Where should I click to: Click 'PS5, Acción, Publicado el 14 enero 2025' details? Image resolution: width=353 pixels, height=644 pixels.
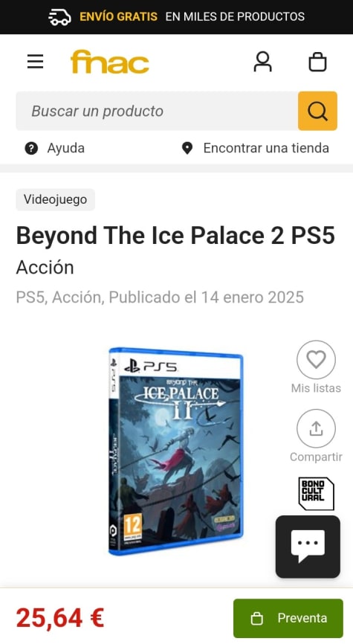point(160,297)
